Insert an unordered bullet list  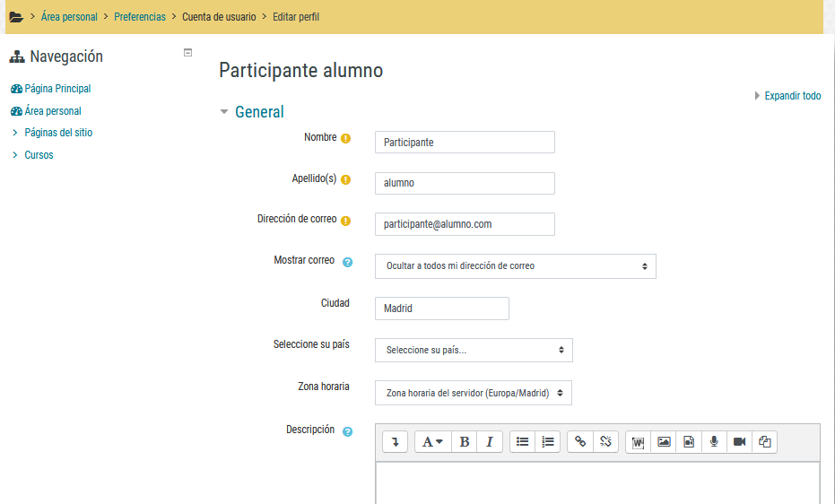(523, 442)
